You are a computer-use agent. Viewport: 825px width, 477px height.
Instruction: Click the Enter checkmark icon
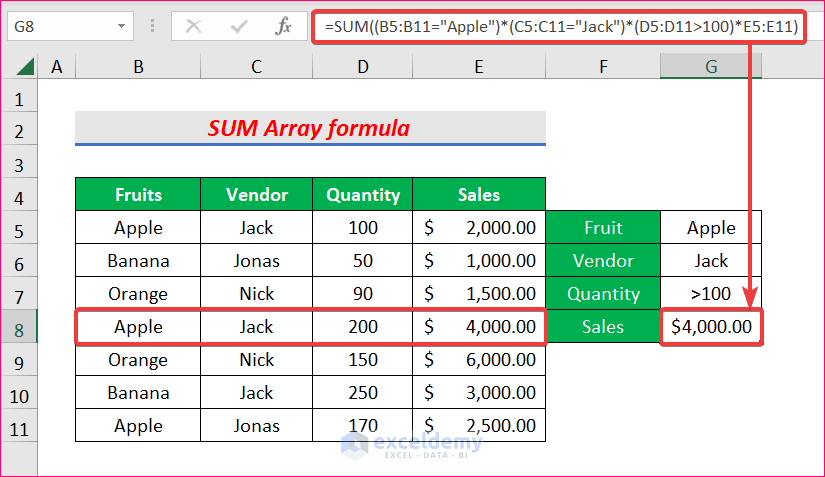[x=239, y=27]
